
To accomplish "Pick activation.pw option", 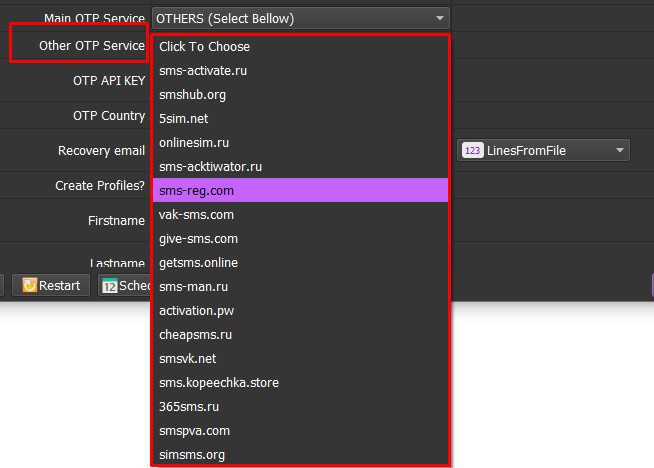I will 301,310.
